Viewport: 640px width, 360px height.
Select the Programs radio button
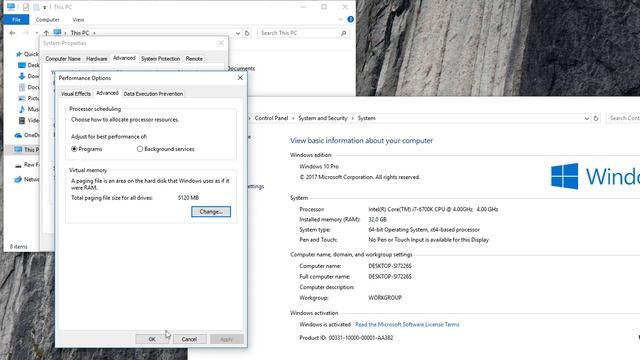tap(74, 149)
